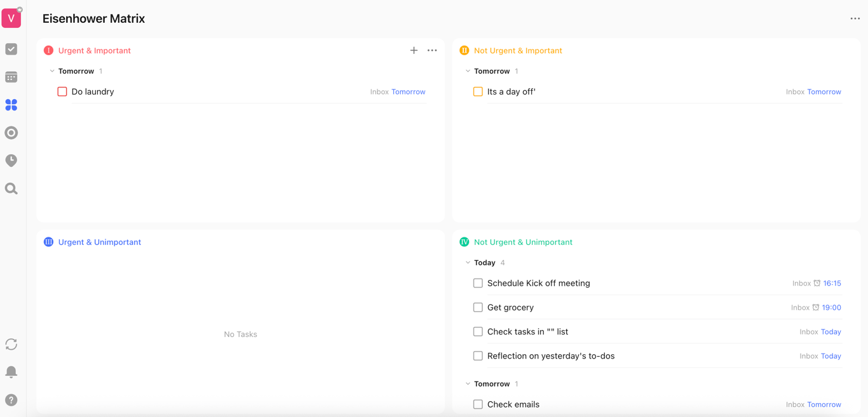This screenshot has height=417, width=868.
Task: Open the Eisenhower Matrix more options menu
Action: point(855,18)
